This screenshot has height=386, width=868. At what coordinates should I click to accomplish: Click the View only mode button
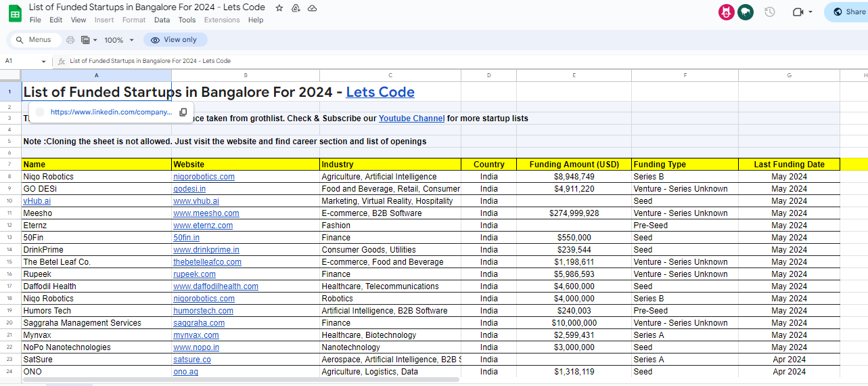175,40
